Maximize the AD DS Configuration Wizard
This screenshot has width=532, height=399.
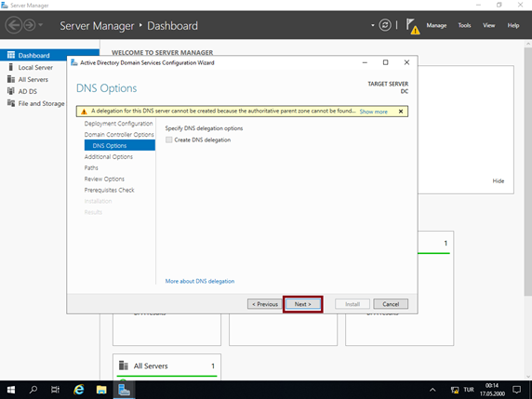point(385,62)
